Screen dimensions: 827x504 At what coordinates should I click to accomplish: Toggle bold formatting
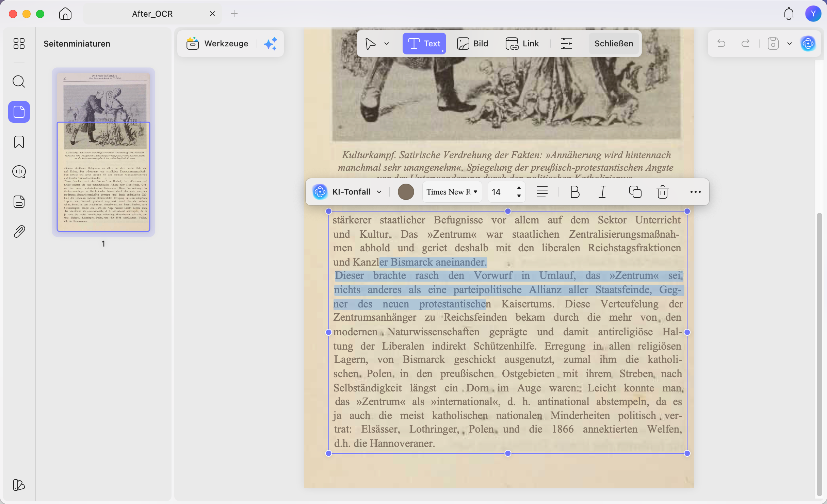(575, 192)
